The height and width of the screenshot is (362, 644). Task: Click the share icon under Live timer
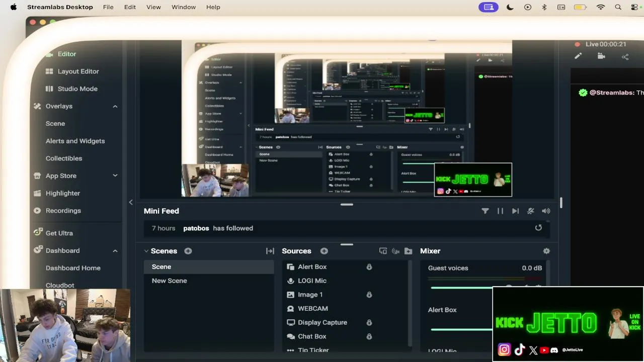(x=625, y=57)
